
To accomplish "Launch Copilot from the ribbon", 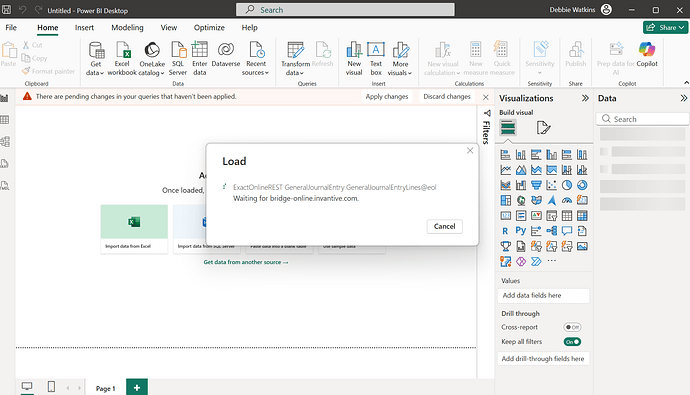I will point(647,54).
